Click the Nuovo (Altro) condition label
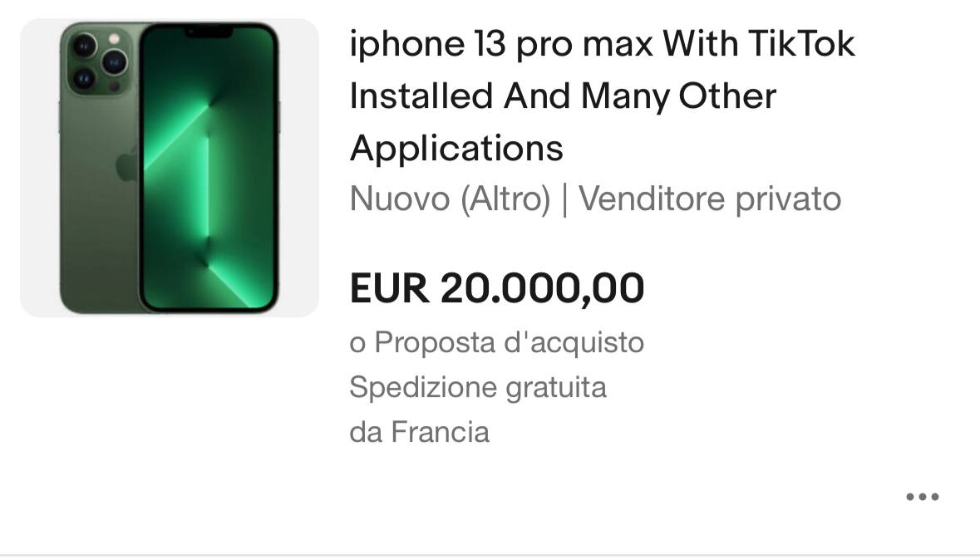Image resolution: width=980 pixels, height=559 pixels. (x=450, y=199)
